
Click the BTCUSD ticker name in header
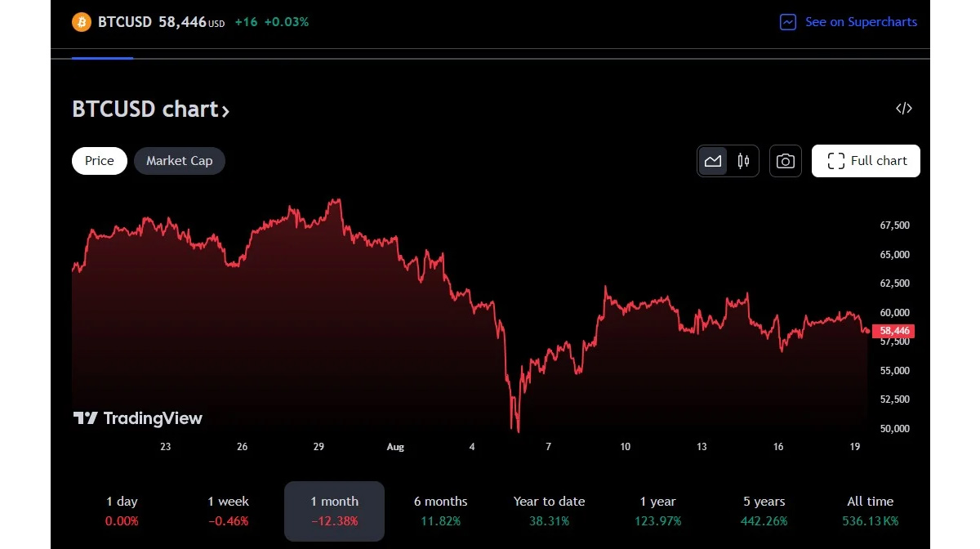[x=125, y=22]
